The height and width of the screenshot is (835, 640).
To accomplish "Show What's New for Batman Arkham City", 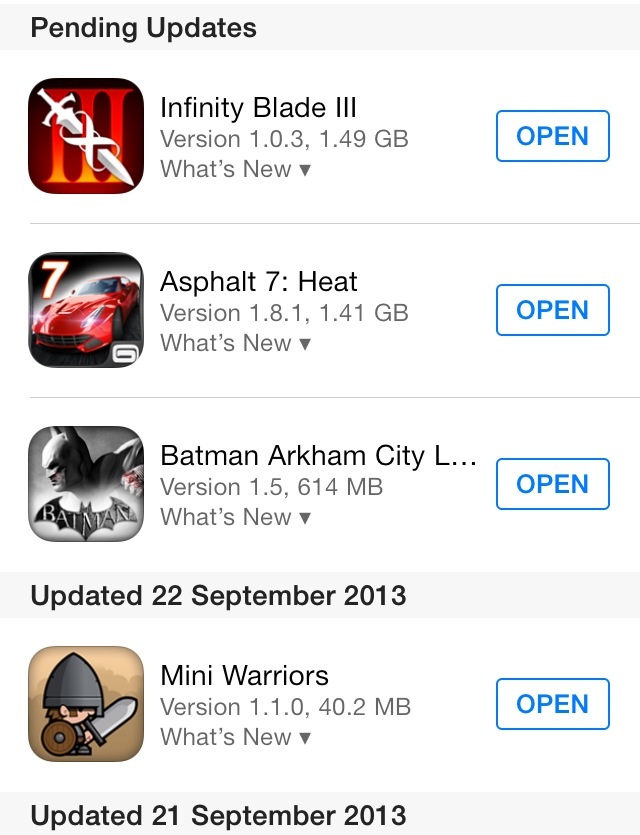I will tap(235, 517).
